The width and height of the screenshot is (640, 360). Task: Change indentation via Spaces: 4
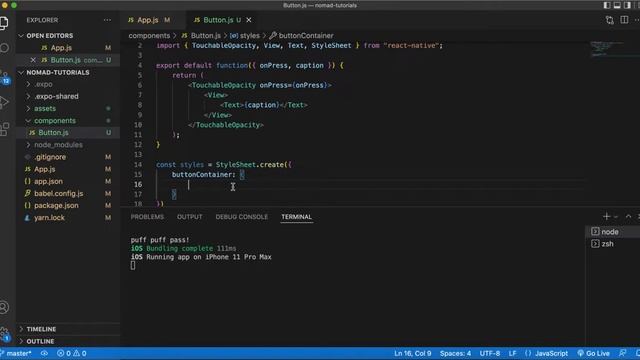pos(455,353)
